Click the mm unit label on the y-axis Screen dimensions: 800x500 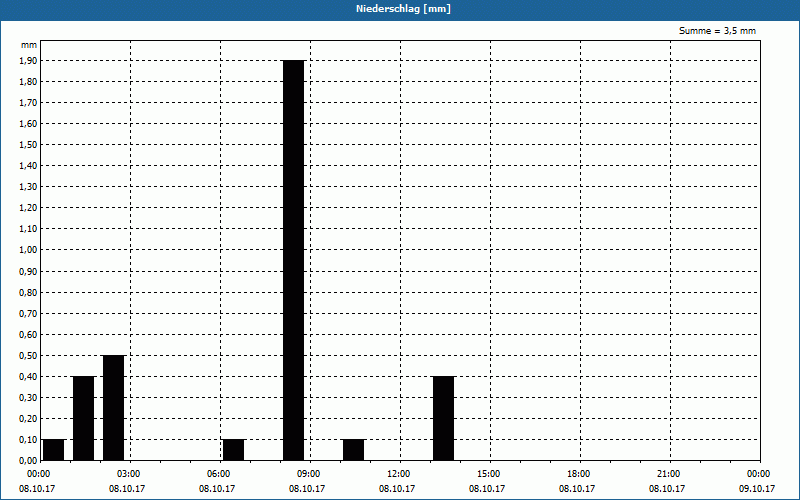29,45
